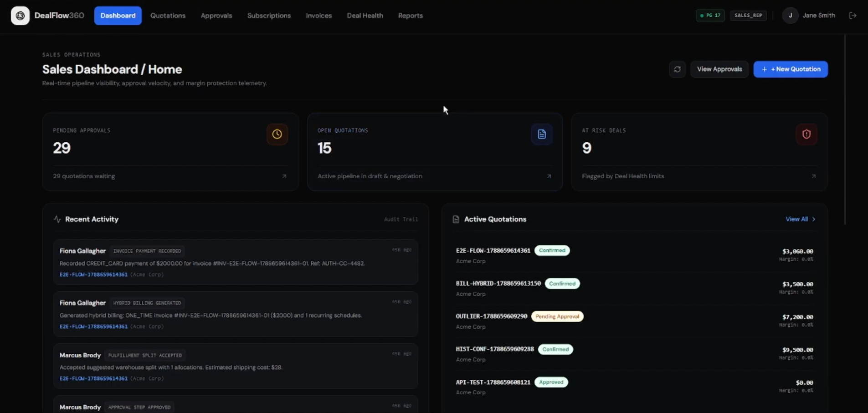
Task: Click the View All chevron arrow
Action: 814,219
